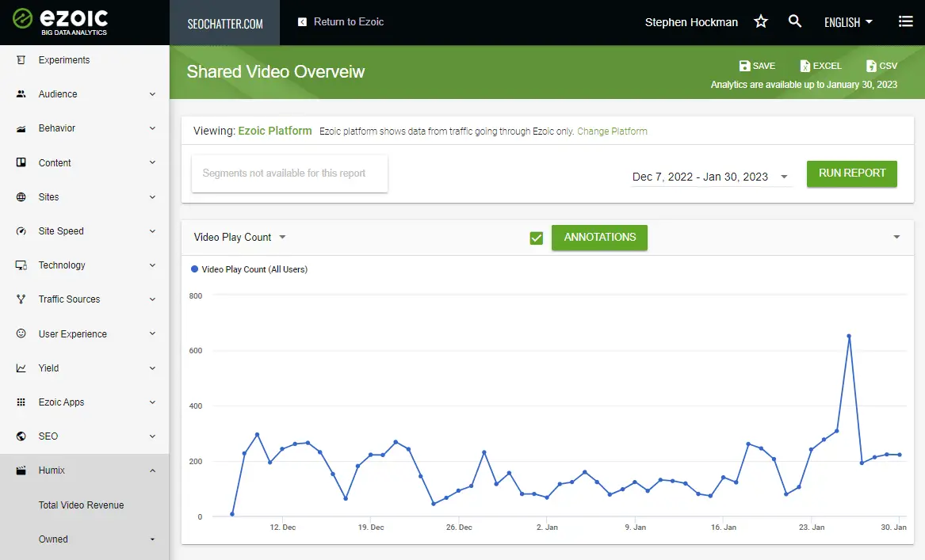Image resolution: width=925 pixels, height=560 pixels.
Task: Expand the SEO menu chevron
Action: [x=152, y=436]
